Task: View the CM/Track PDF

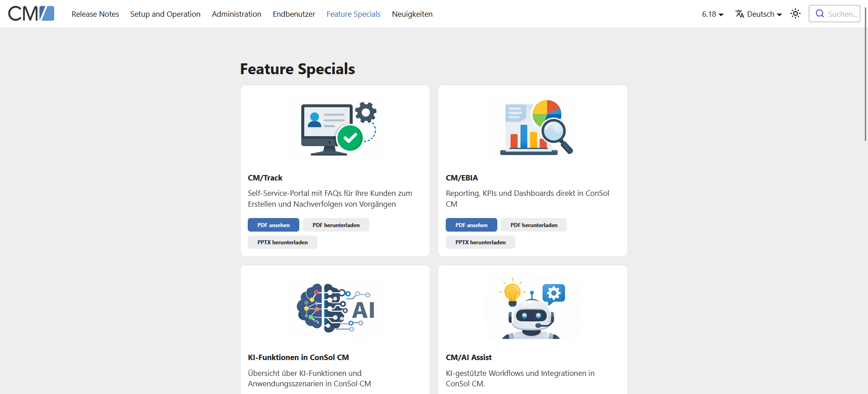Action: 274,225
